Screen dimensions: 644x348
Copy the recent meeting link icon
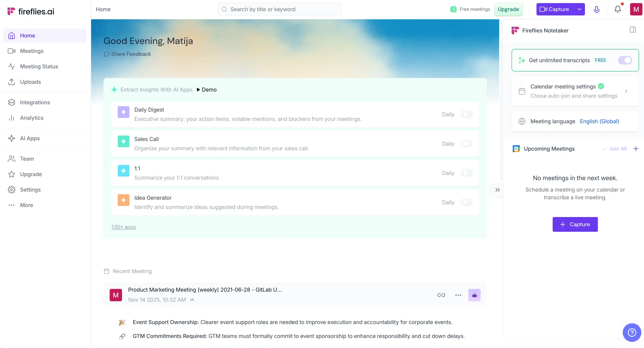[x=441, y=295]
